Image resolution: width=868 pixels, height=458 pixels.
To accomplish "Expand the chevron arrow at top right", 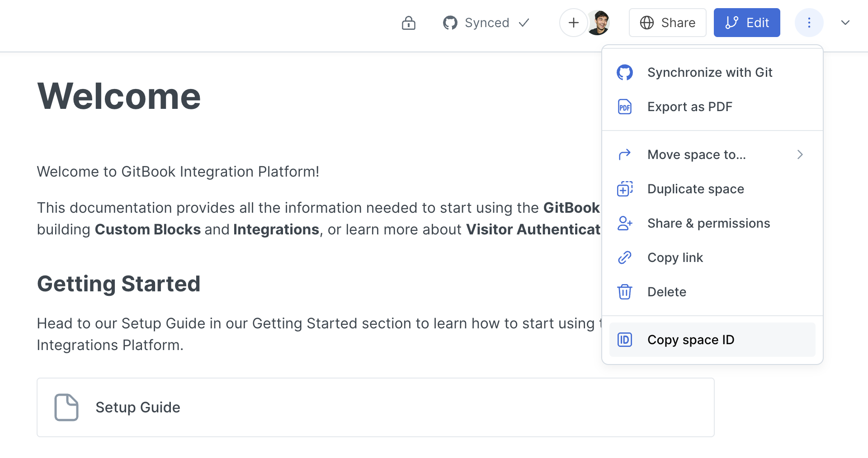I will pos(845,23).
